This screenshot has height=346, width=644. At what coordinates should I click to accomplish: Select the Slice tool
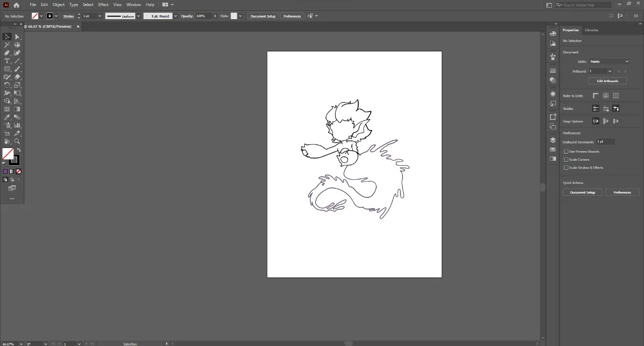click(17, 133)
